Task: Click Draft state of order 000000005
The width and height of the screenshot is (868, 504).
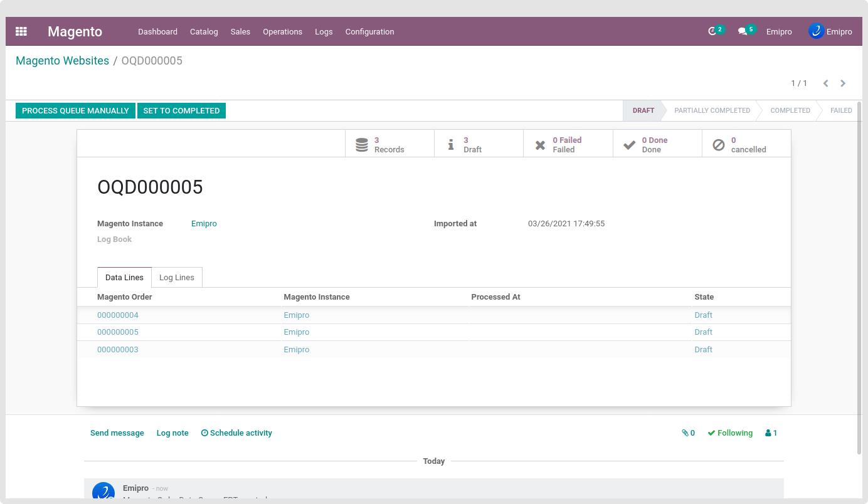Action: (703, 332)
